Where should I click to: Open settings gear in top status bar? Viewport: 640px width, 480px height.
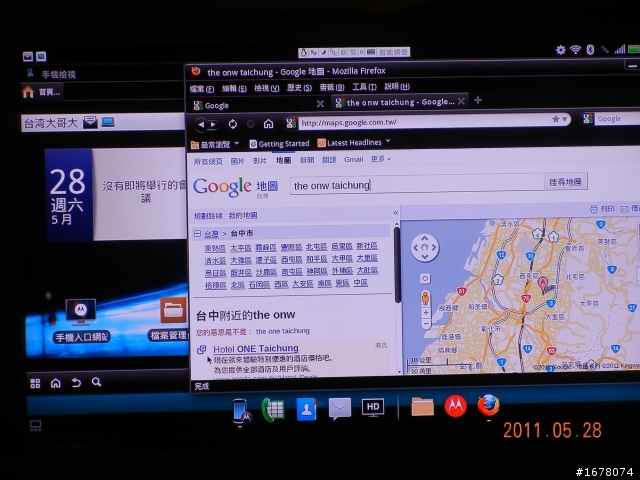[561, 50]
